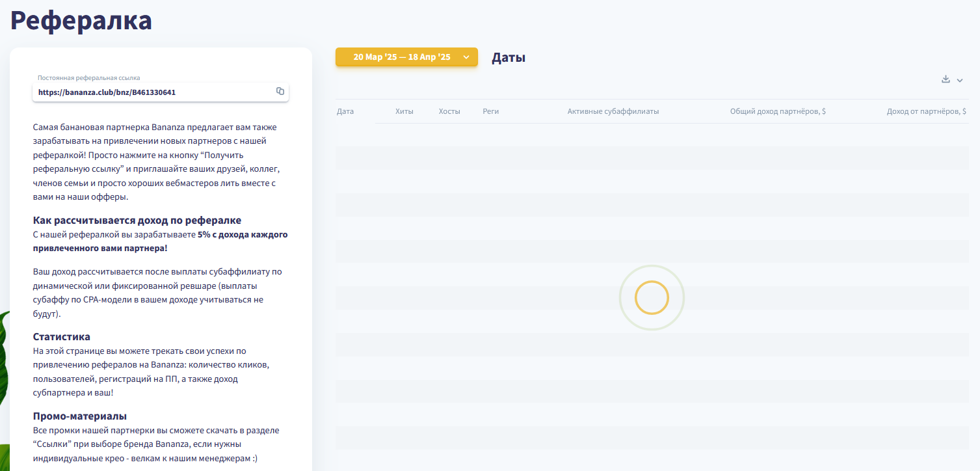Click the download export icon above the table
The height and width of the screenshot is (471, 980).
click(x=946, y=79)
